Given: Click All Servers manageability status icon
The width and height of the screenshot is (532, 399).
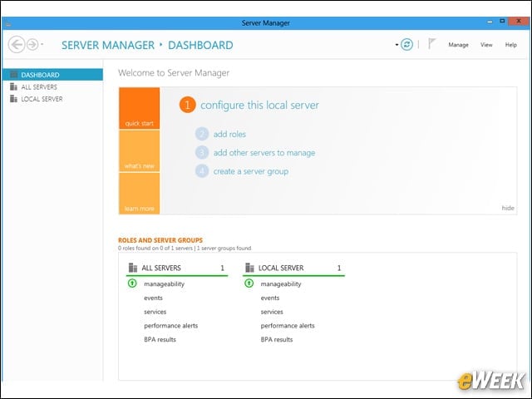Looking at the screenshot, I should pyautogui.click(x=132, y=283).
